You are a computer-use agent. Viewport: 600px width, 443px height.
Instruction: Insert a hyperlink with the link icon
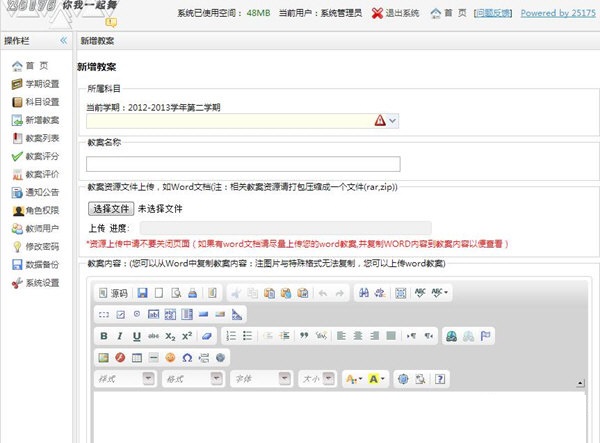(x=452, y=336)
